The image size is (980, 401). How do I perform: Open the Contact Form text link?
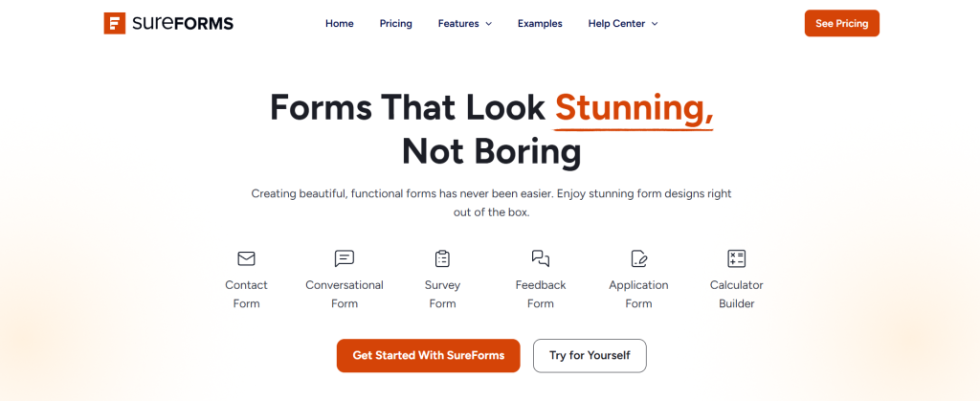pyautogui.click(x=246, y=294)
